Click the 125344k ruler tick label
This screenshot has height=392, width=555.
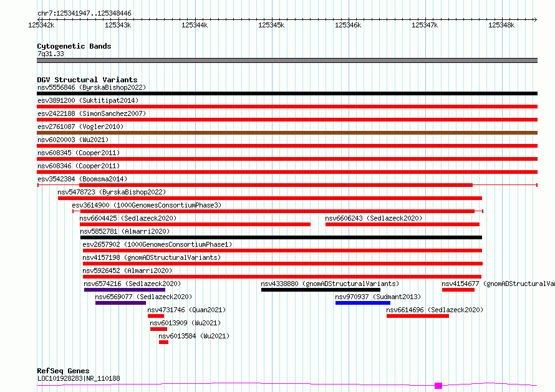click(x=195, y=25)
